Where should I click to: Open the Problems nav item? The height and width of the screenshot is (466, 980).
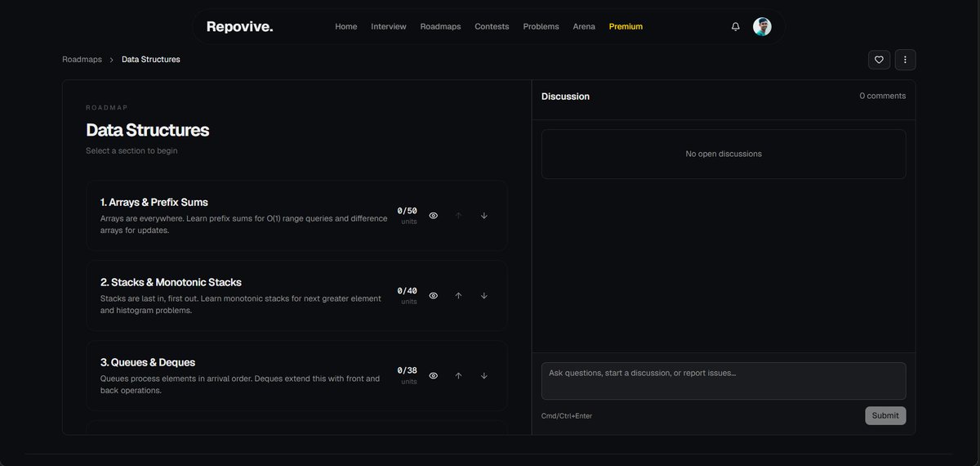coord(541,26)
